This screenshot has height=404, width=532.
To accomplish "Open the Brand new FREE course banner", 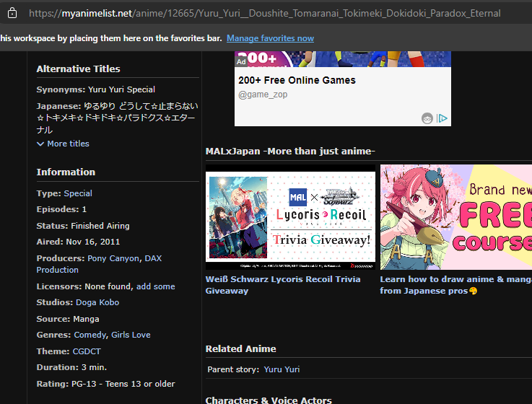I will pyautogui.click(x=456, y=217).
